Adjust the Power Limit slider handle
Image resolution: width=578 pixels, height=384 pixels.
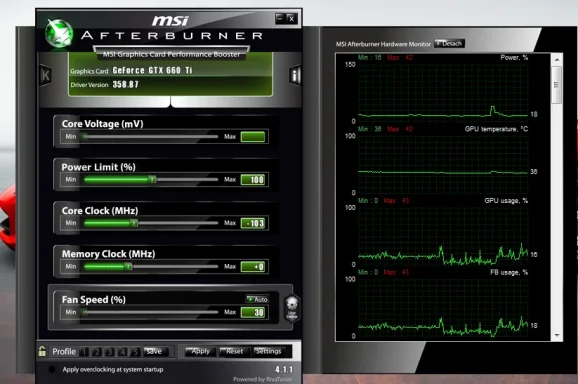pos(152,179)
